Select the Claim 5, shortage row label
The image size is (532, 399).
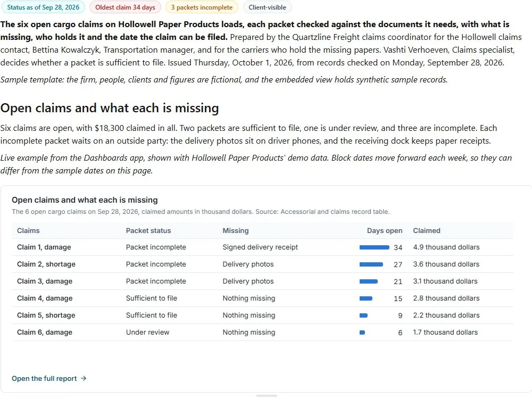pos(46,315)
